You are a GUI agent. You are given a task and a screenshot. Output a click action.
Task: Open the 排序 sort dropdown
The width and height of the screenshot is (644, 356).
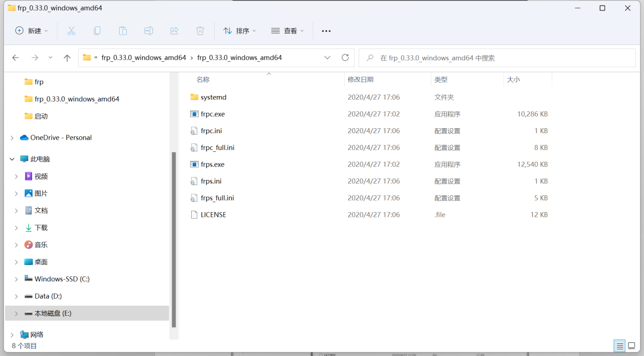[239, 31]
